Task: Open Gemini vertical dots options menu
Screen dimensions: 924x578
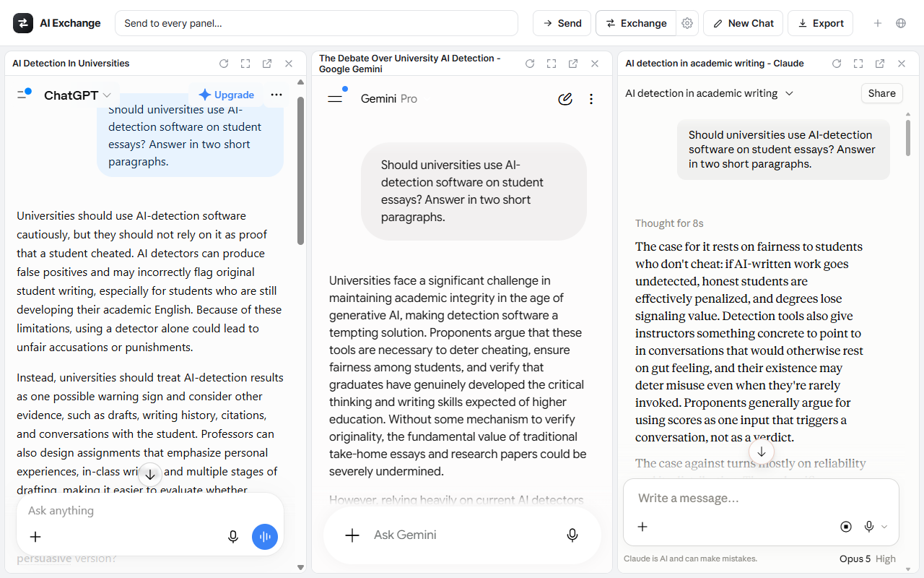Action: [591, 99]
